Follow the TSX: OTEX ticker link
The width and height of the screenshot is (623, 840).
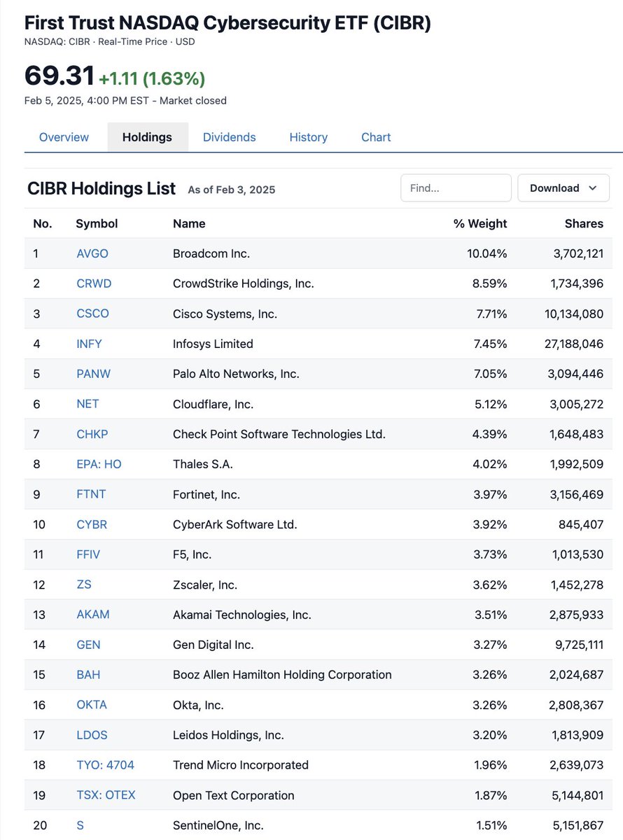pyautogui.click(x=106, y=795)
